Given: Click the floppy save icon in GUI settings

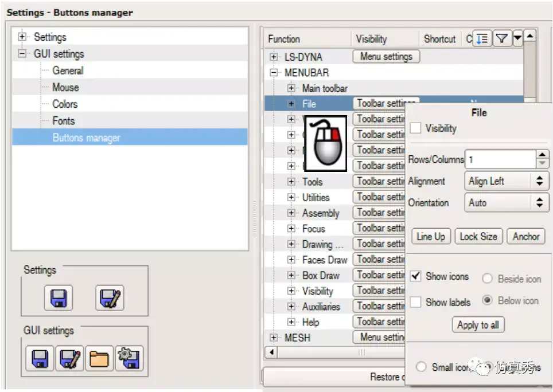Looking at the screenshot, I should click(40, 359).
